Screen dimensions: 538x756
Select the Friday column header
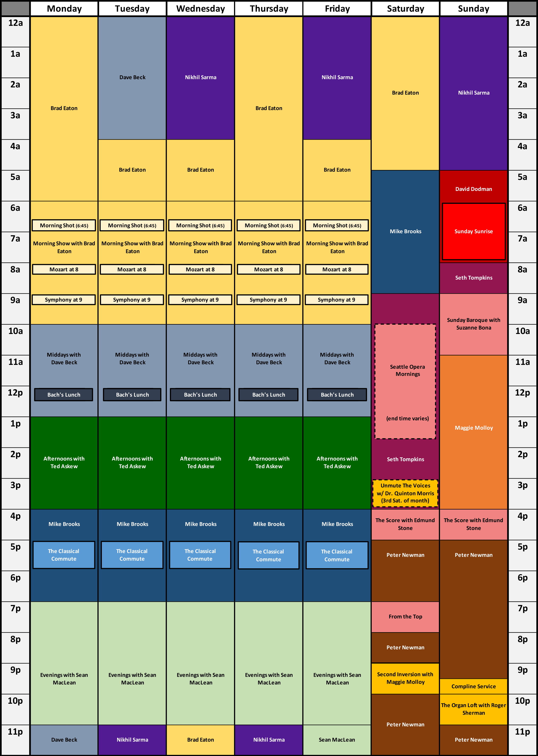pos(337,9)
